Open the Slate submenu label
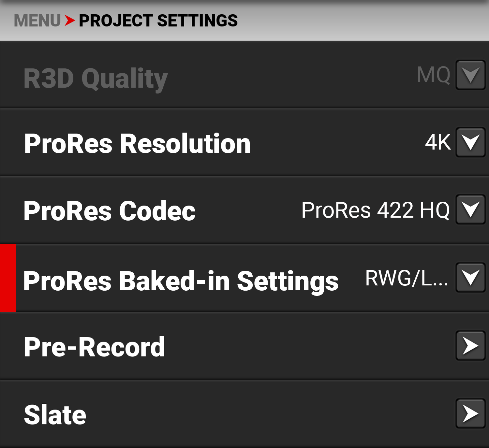The image size is (489, 448). point(55,414)
